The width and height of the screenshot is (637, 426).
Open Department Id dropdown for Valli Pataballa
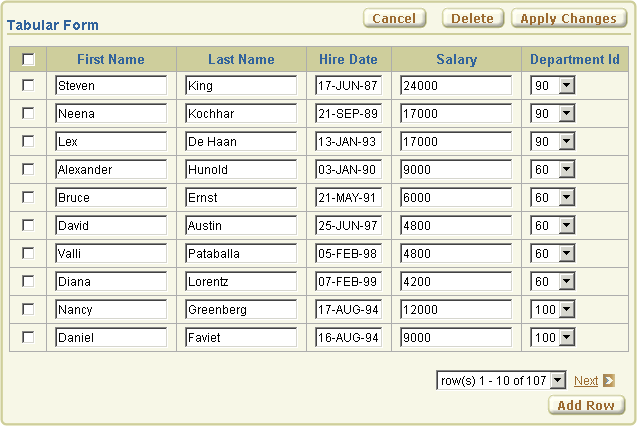[x=552, y=253]
